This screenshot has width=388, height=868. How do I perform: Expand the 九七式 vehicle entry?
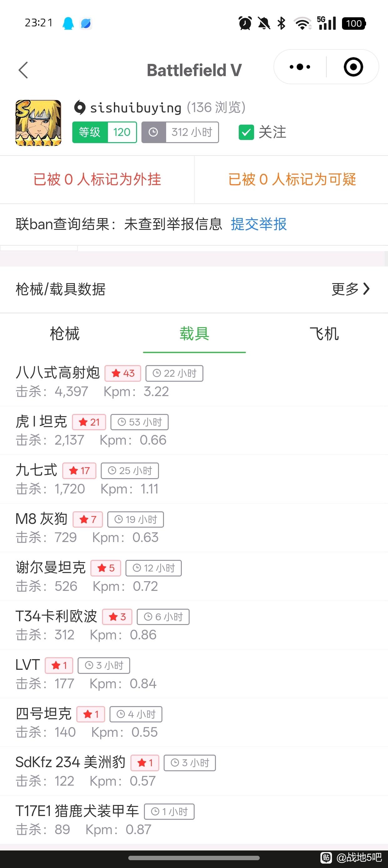click(194, 479)
